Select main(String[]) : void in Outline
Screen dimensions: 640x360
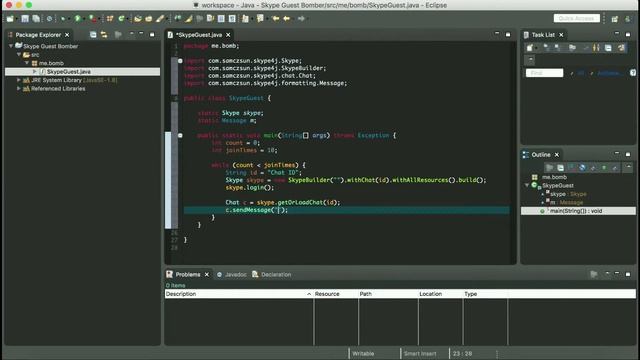click(576, 211)
